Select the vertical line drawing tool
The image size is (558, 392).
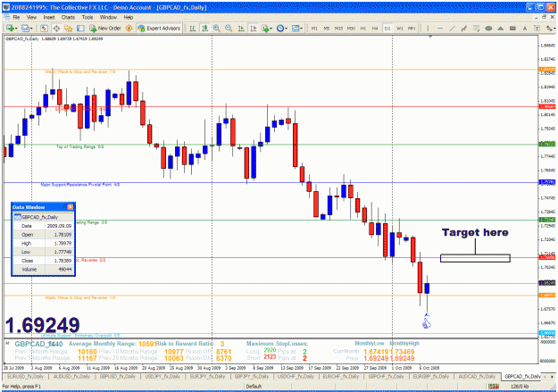click(428, 28)
